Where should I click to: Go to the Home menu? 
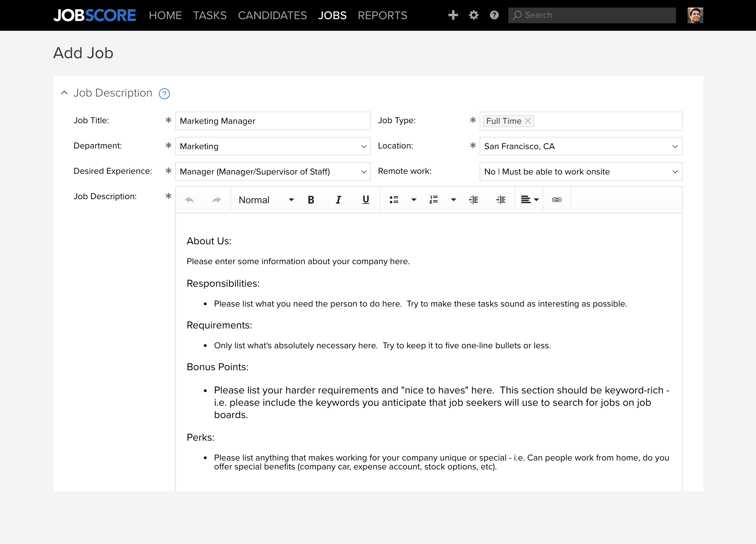click(x=165, y=15)
